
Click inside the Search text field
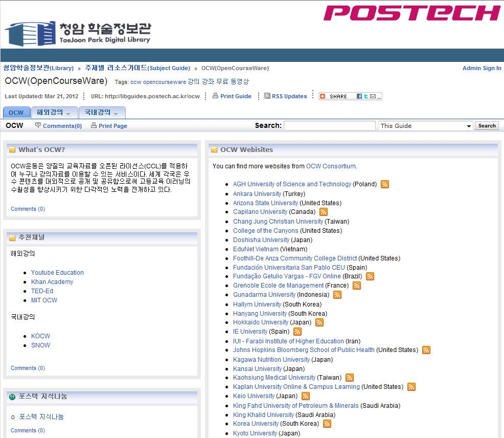330,126
